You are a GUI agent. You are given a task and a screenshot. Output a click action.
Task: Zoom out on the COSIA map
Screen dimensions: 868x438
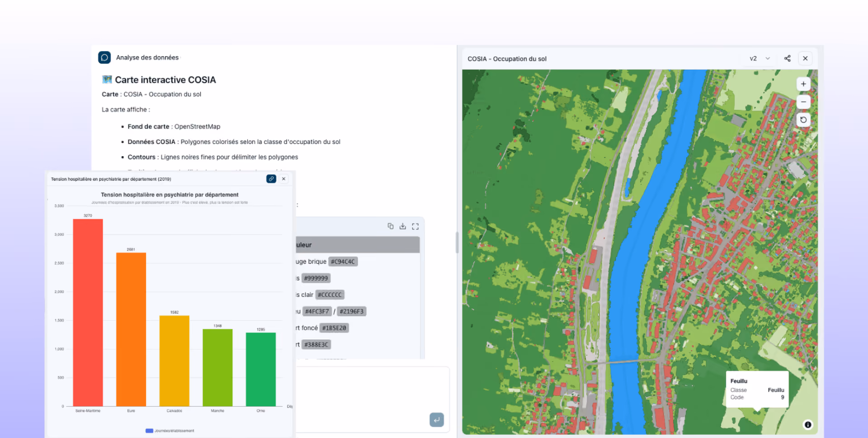[803, 102]
